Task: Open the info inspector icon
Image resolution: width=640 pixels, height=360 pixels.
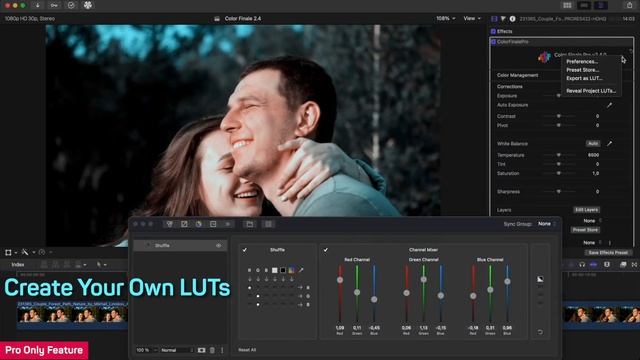Action: 512,19
